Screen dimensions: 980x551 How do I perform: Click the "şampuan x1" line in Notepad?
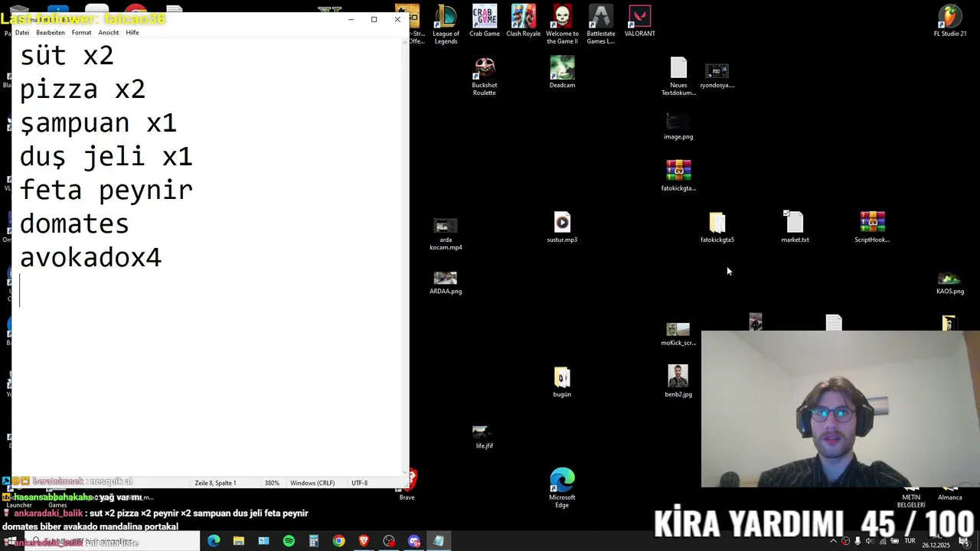98,122
